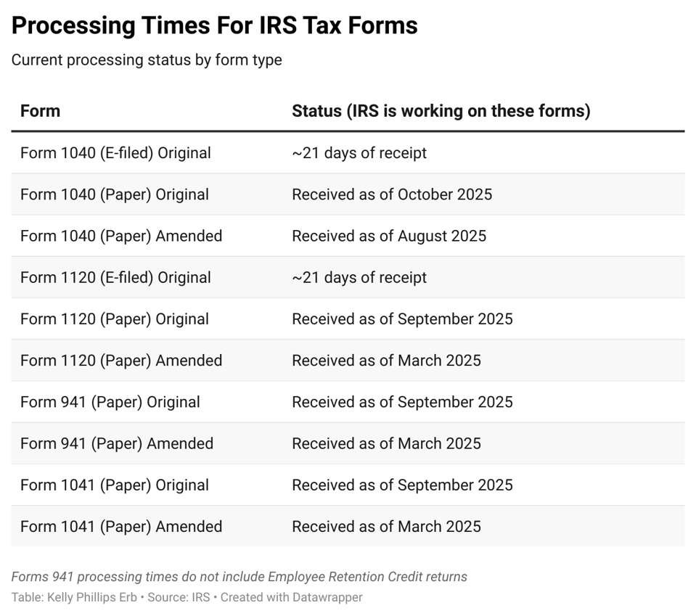Click the "Created with Datawrapper" credit text

tap(291, 597)
